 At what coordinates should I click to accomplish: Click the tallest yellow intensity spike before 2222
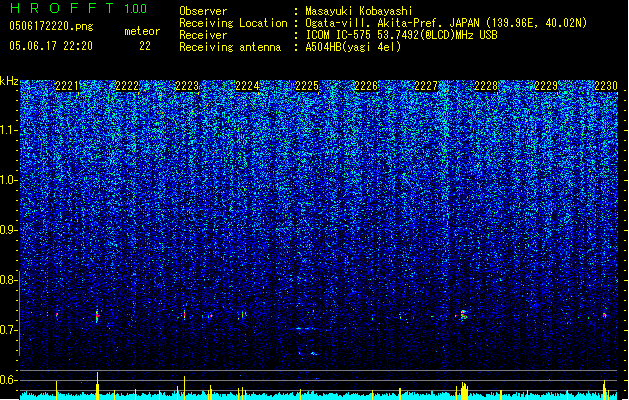(97, 386)
